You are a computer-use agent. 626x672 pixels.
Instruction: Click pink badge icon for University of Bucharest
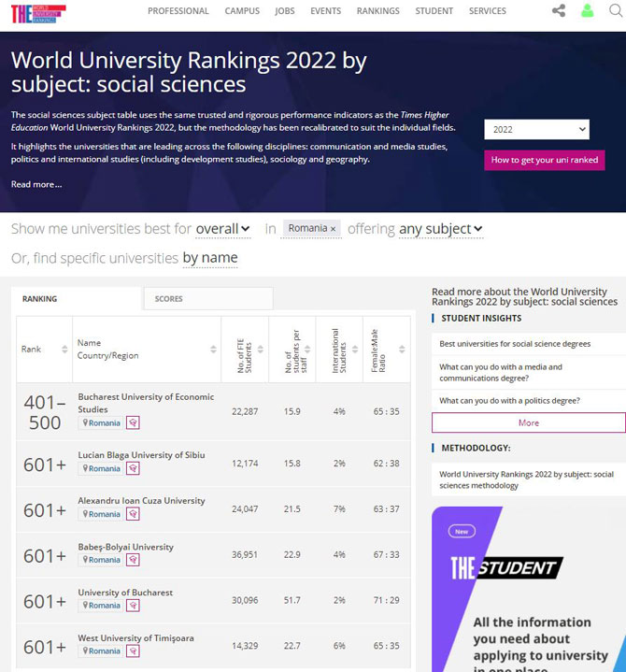pyautogui.click(x=133, y=605)
